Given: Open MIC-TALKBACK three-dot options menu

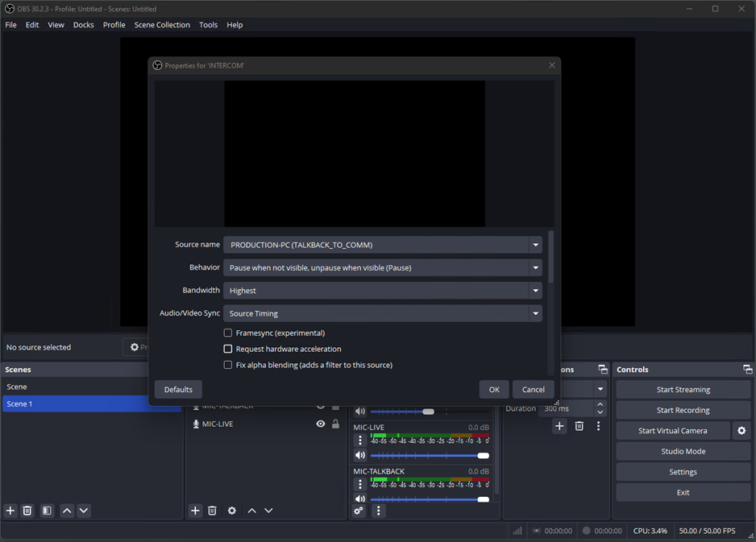Looking at the screenshot, I should tap(360, 484).
